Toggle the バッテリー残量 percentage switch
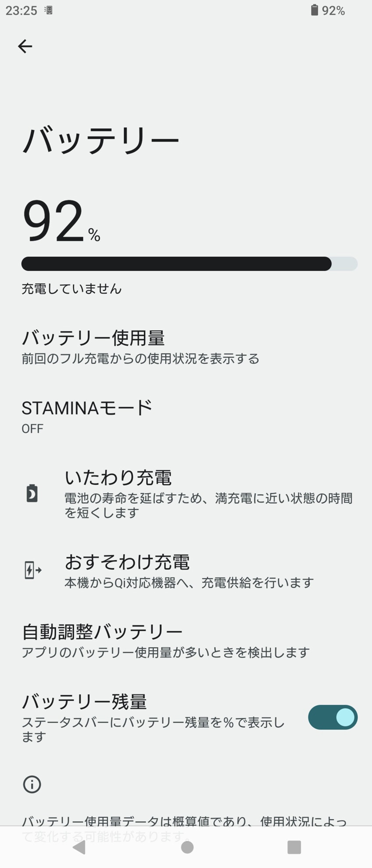Image resolution: width=372 pixels, height=868 pixels. pos(333,717)
